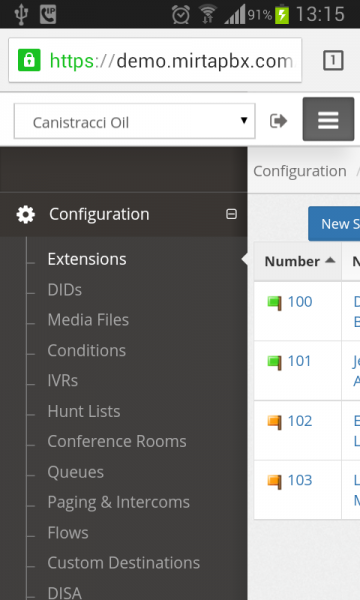Focus the browser address bar URL
Screen dimensions: 360x600
point(171,61)
